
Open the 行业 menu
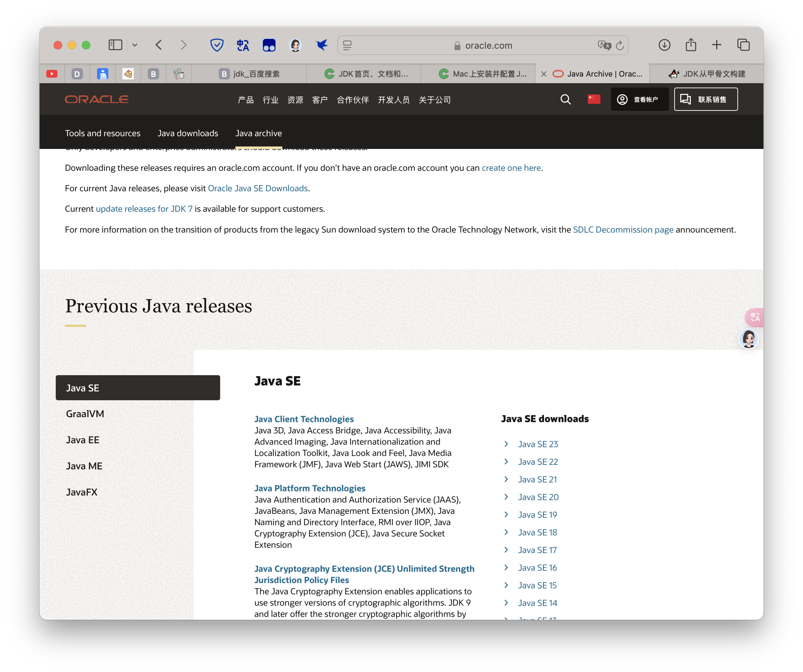[270, 100]
